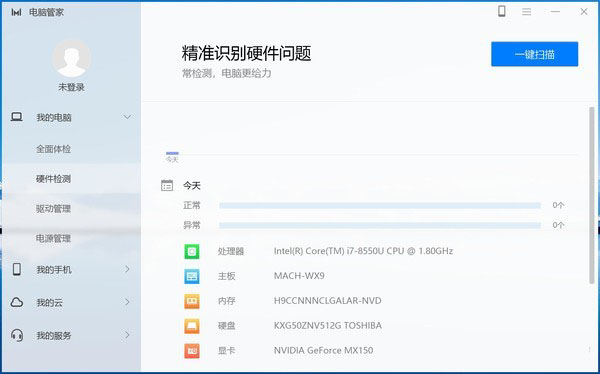Screen dimensions: 600x374
Task: Select 我的服务 sidebar label
Action: (54, 336)
